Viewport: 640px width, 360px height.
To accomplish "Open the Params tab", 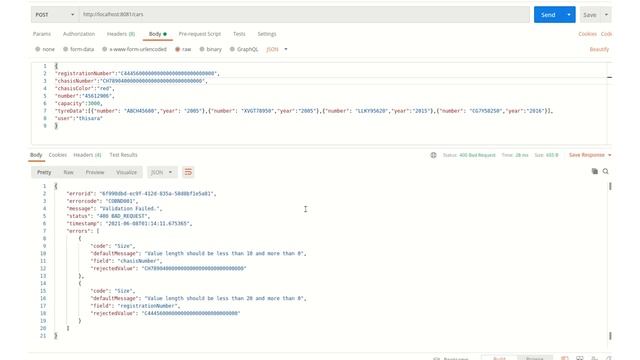I will coord(42,34).
